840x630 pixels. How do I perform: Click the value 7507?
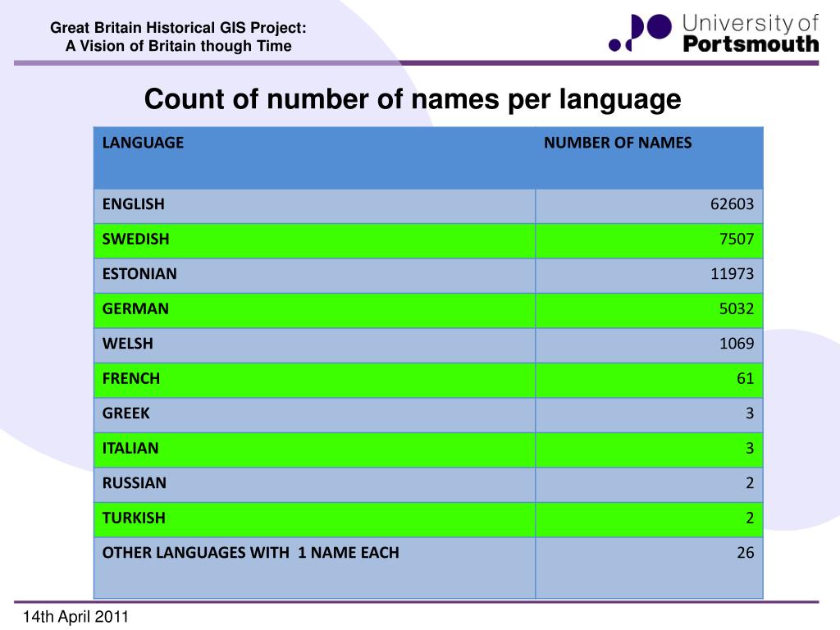point(737,239)
